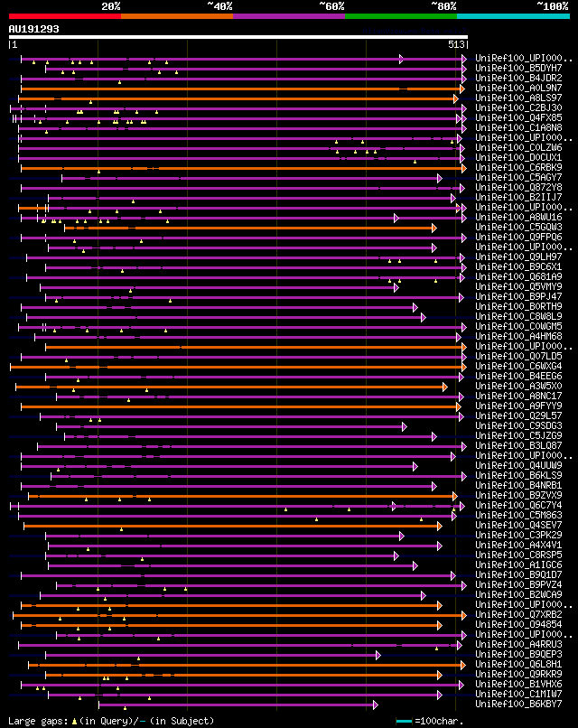
Task: Click the cyan 100char scale bar
Action: click(404, 721)
